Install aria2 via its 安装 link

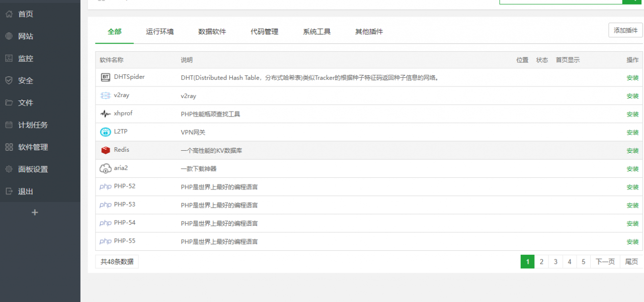tap(632, 169)
